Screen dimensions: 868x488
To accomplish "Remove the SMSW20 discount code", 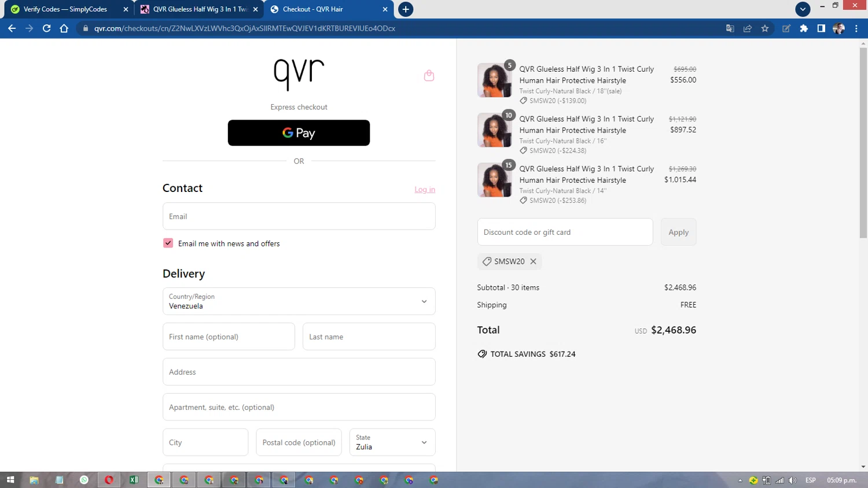I will (x=534, y=261).
